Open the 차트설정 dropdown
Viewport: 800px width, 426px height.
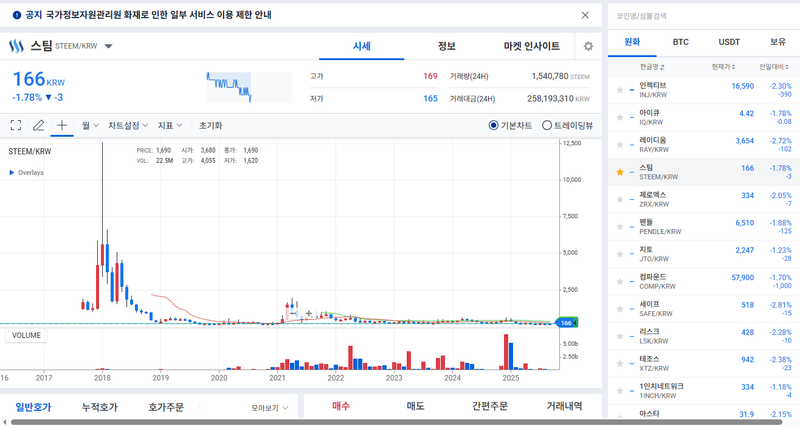click(128, 126)
